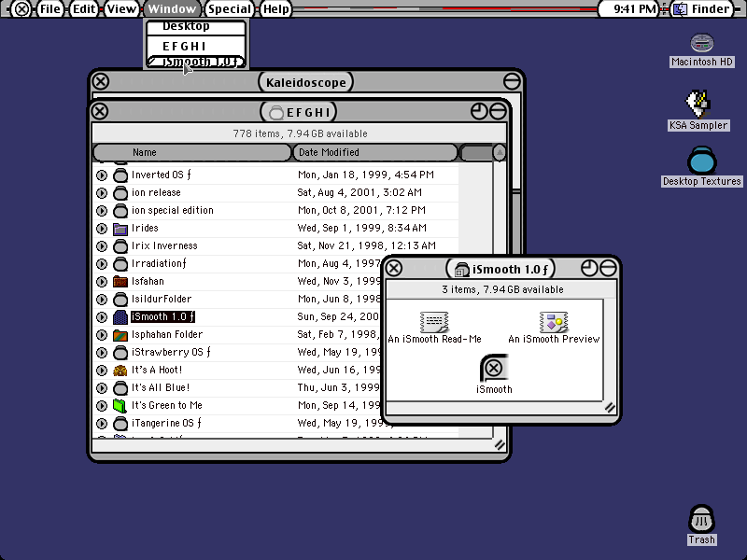Image resolution: width=747 pixels, height=560 pixels.
Task: Expand the Irix Inverness disclosure triangle
Action: [102, 246]
